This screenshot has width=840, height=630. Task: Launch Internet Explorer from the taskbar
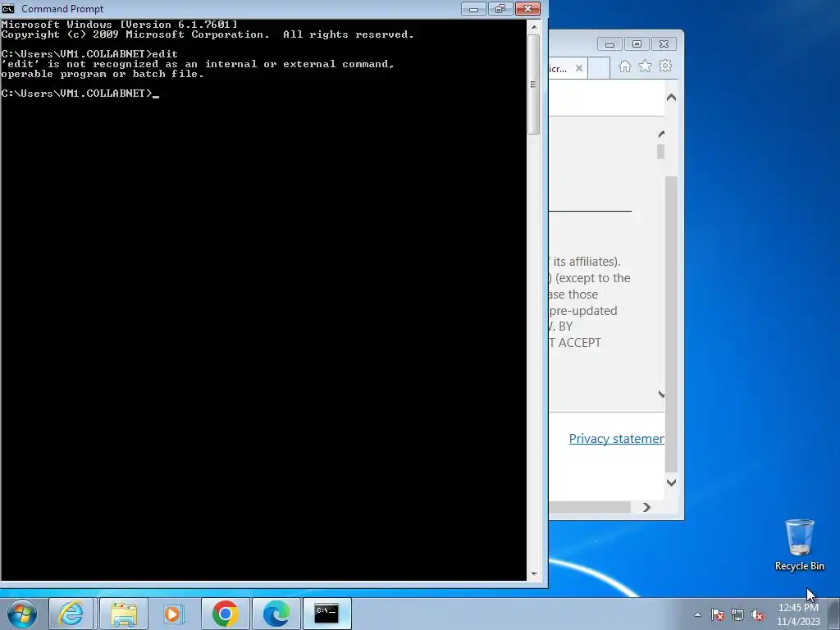[72, 614]
